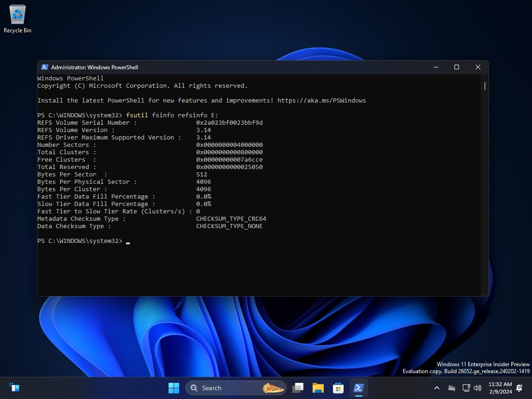Open File Explorer from the taskbar
Image resolution: width=532 pixels, height=399 pixels.
pyautogui.click(x=318, y=387)
